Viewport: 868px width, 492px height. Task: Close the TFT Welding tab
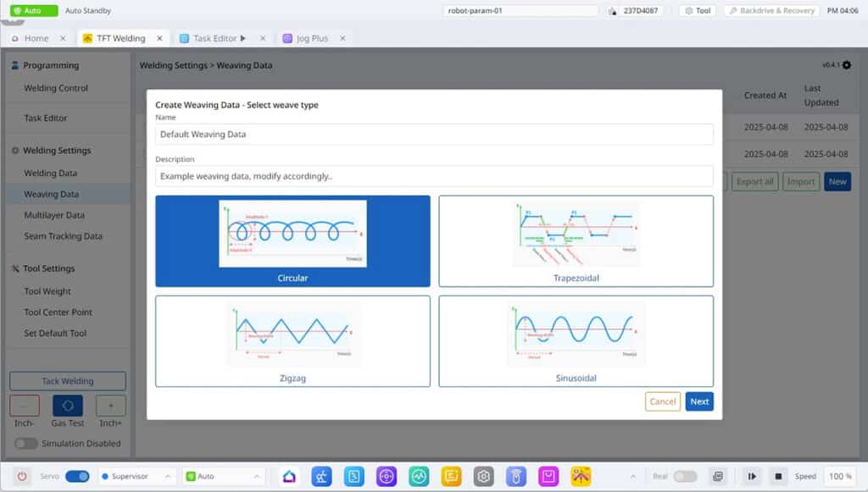point(159,38)
